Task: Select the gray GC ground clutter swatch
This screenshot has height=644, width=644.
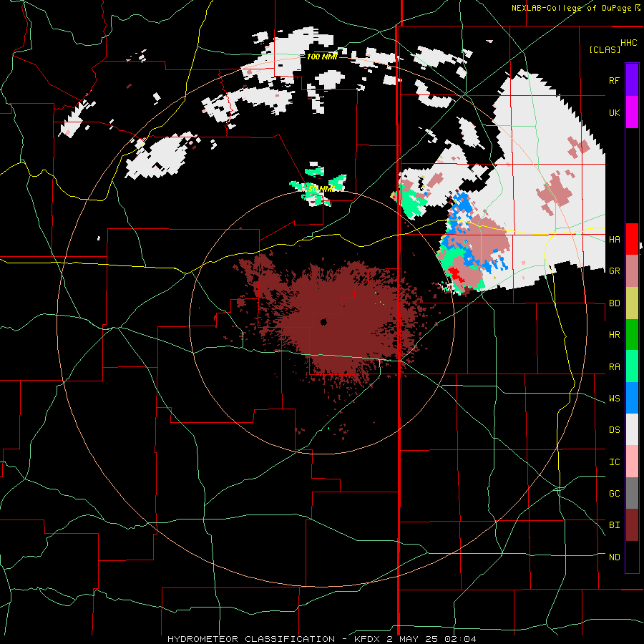Action: [x=632, y=493]
